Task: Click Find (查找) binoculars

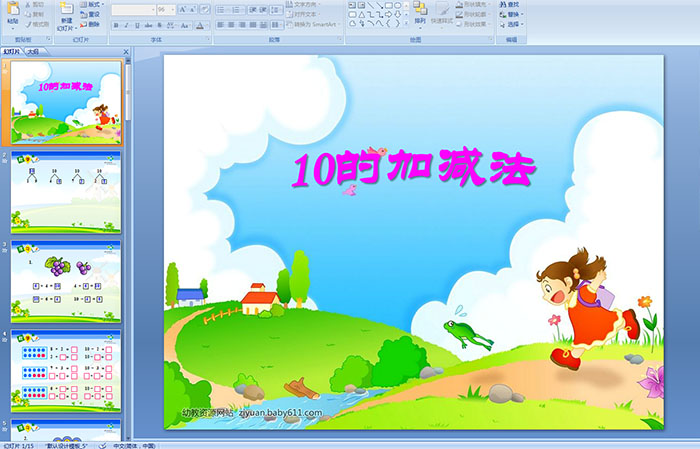Action: tap(509, 4)
